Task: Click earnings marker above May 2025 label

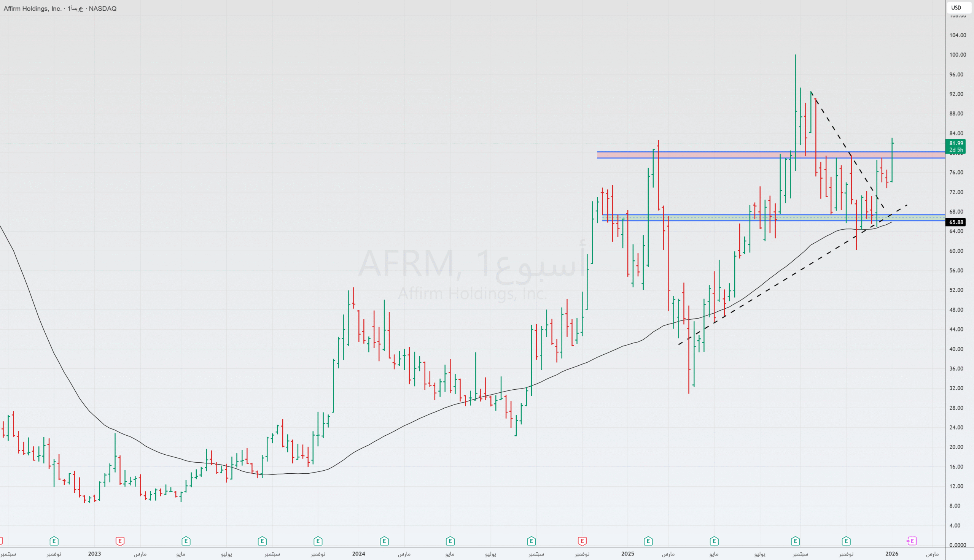Action: pos(714,541)
